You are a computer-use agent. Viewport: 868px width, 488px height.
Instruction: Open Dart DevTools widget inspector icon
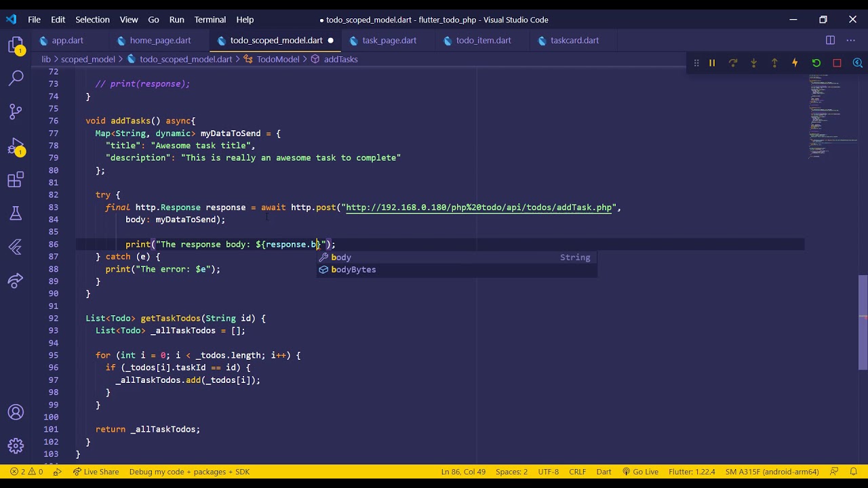click(857, 63)
